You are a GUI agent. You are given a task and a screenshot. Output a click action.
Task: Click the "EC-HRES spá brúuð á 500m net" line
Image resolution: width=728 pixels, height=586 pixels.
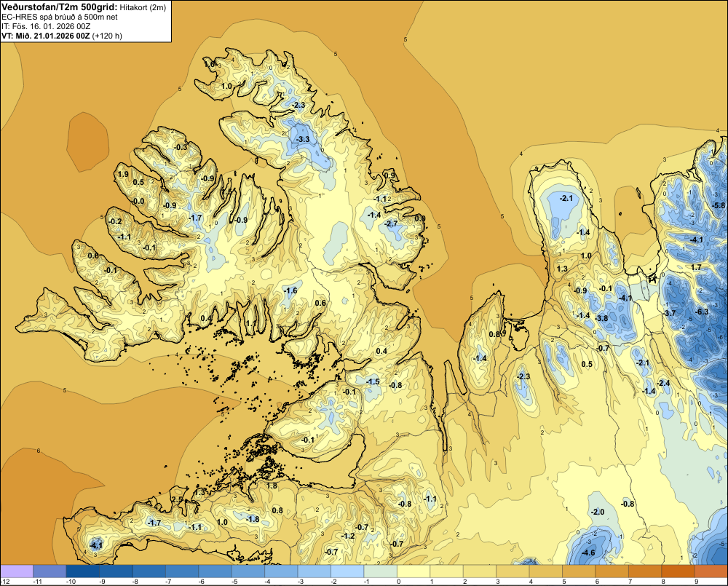pos(60,17)
